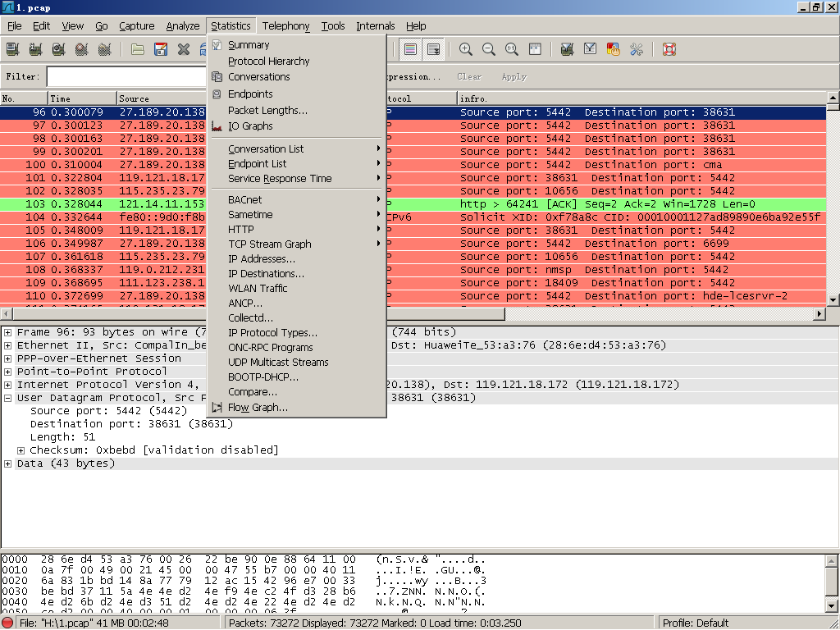Viewport: 840px width, 630px height.
Task: Expand the Frame 96 tree node
Action: (x=8, y=332)
